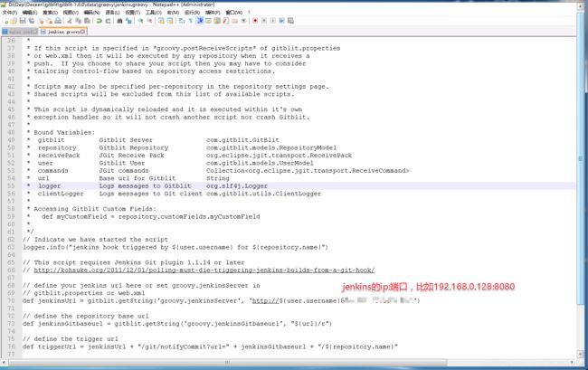
Task: Click the text 'com.gitblit.utils.ClientLogger'
Action: pos(263,194)
